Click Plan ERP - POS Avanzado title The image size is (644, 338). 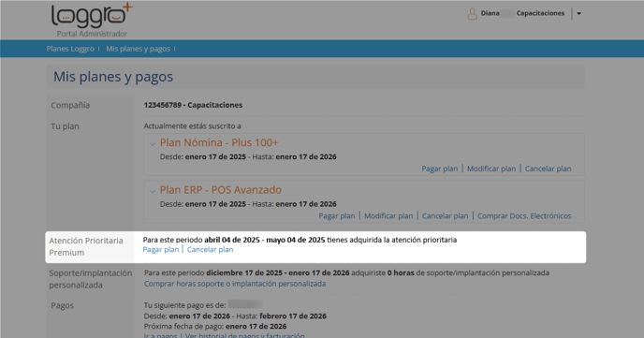click(221, 190)
